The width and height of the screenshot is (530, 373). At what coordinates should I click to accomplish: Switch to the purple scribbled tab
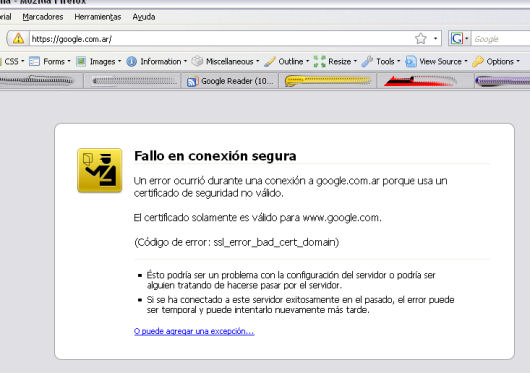(x=503, y=81)
